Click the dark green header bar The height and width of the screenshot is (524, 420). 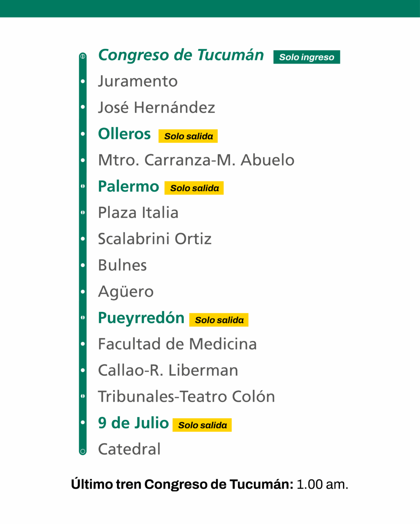coord(210,8)
